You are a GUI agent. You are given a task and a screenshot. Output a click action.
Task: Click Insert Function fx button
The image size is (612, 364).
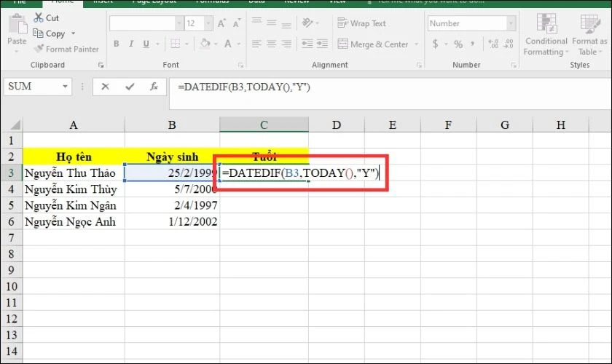[x=154, y=87]
